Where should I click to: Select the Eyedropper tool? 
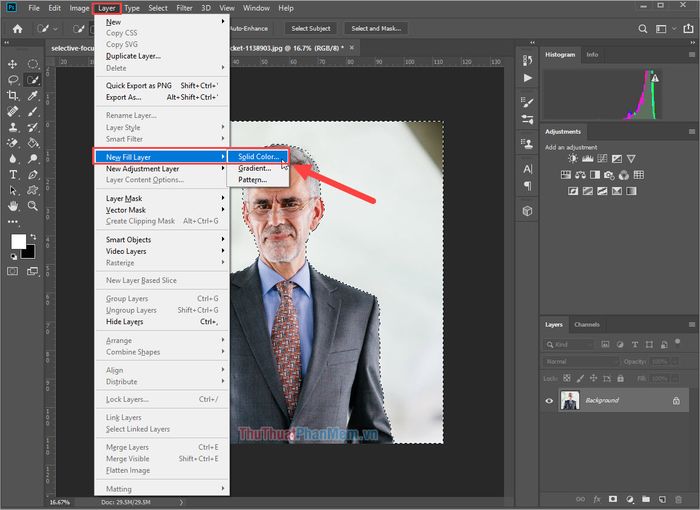point(33,96)
